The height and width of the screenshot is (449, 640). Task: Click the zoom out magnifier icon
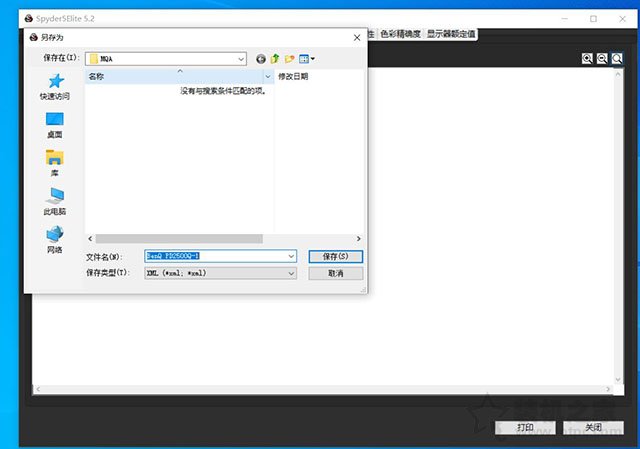pos(602,58)
